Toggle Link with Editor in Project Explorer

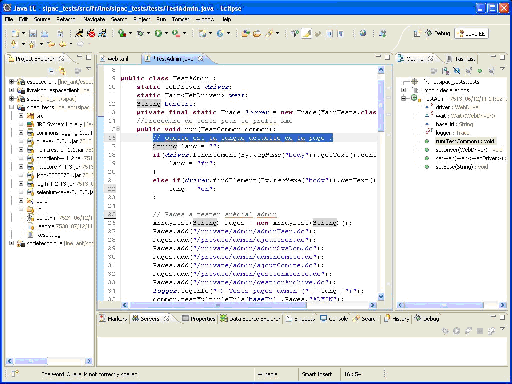[63, 71]
